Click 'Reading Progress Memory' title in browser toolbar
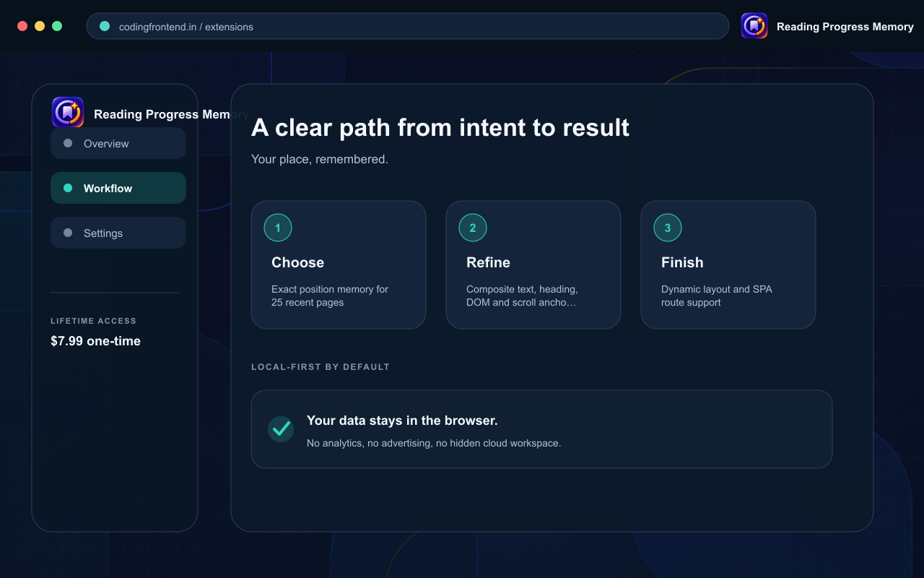 click(x=845, y=27)
